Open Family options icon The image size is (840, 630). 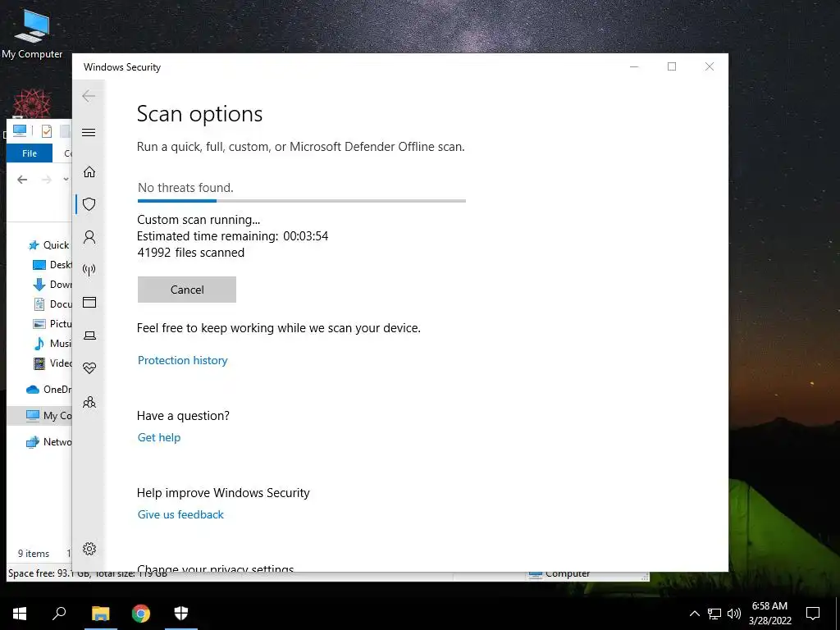(89, 402)
